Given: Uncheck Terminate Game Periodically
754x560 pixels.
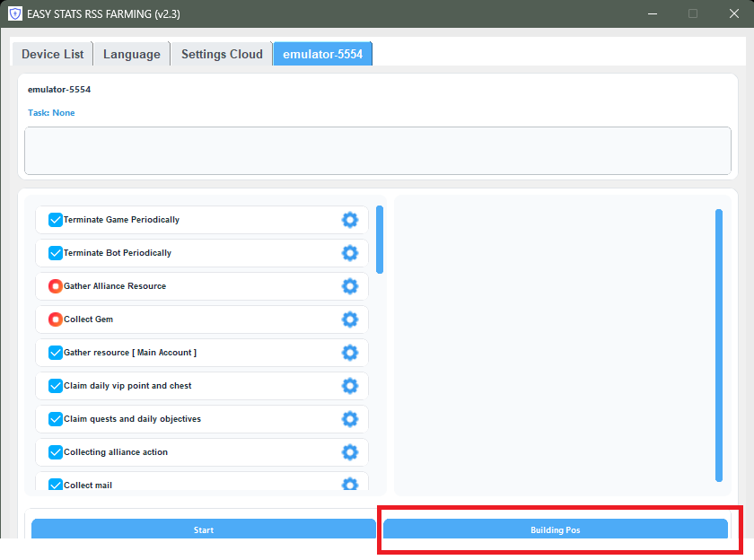Looking at the screenshot, I should (56, 220).
